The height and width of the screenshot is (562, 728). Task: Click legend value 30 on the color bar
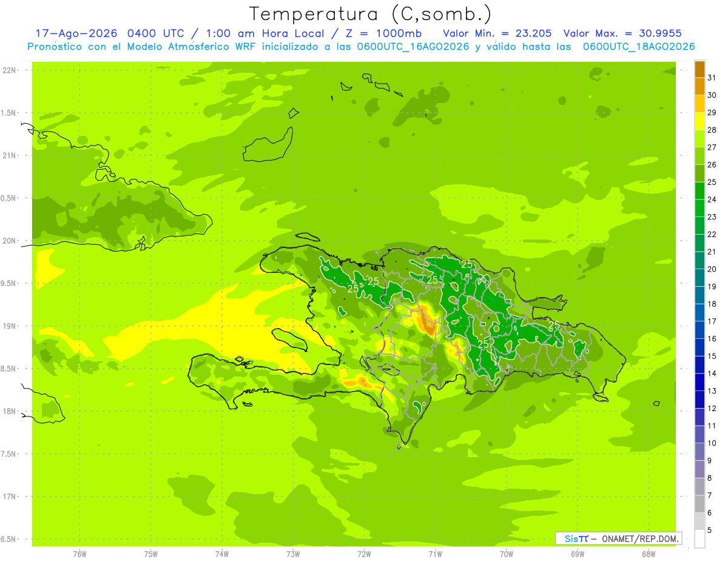(x=712, y=95)
